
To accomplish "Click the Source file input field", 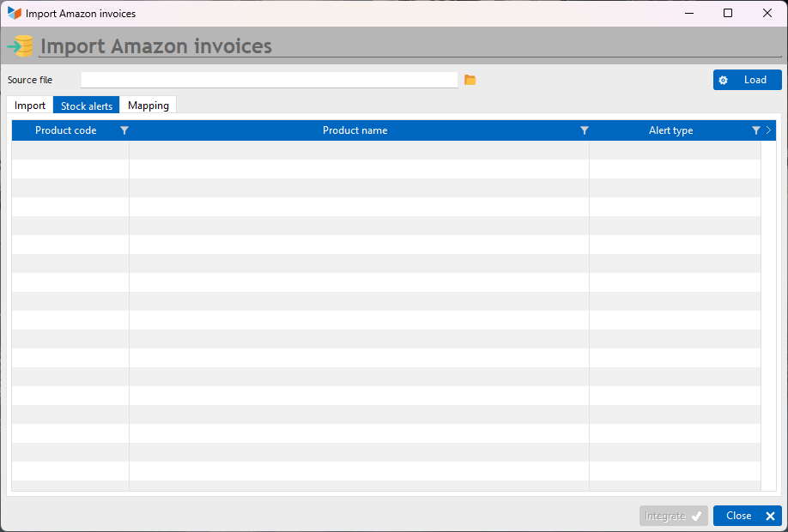I will coord(270,80).
